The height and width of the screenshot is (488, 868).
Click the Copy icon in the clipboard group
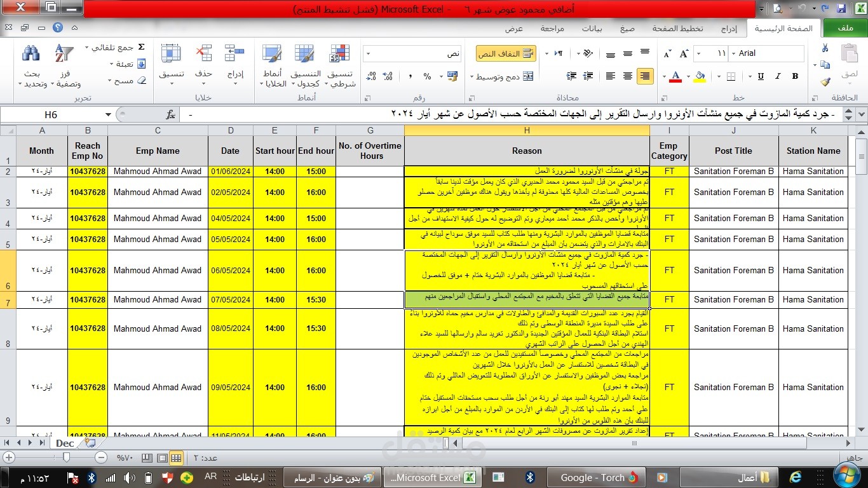pyautogui.click(x=825, y=65)
